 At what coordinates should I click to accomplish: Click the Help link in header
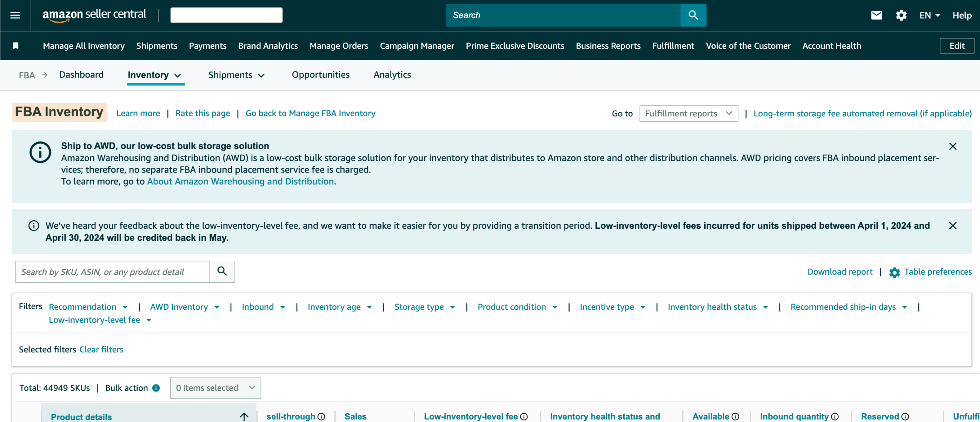tap(962, 15)
